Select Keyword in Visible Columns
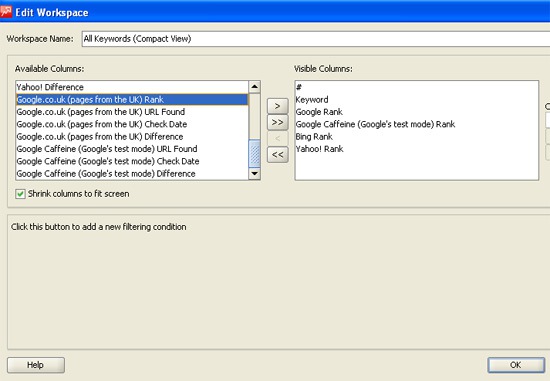 pyautogui.click(x=416, y=100)
